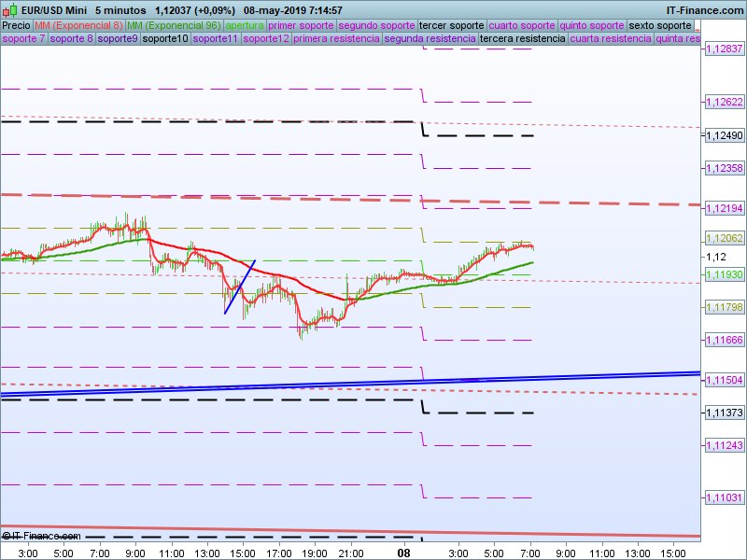The width and height of the screenshot is (747, 560).
Task: Click the IT-Finance.com copyright mark at bottom left
Action: click(42, 536)
